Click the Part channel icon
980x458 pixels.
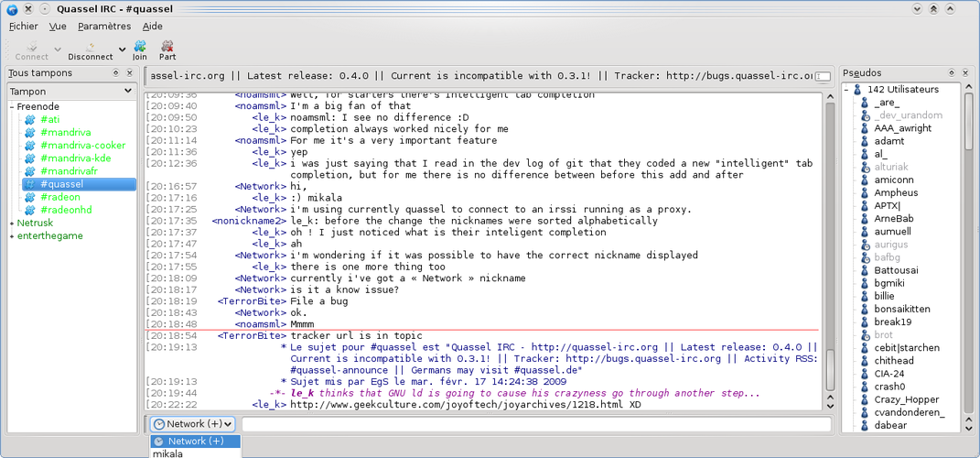coord(167,47)
